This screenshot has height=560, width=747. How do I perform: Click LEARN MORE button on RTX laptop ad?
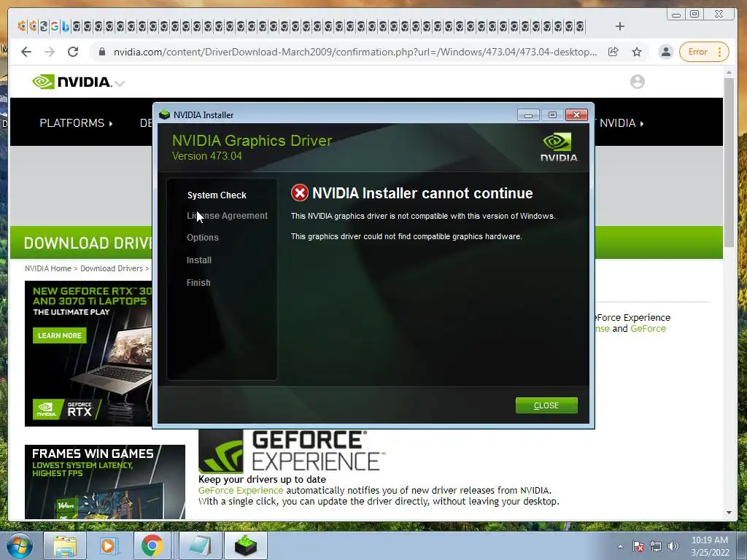tap(60, 335)
